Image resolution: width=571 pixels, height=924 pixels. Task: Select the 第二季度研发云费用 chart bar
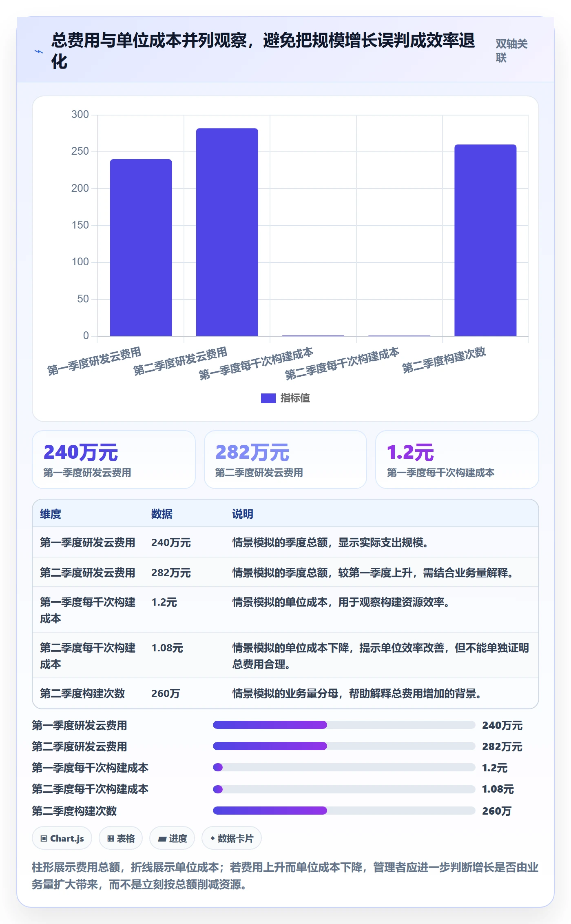point(227,232)
